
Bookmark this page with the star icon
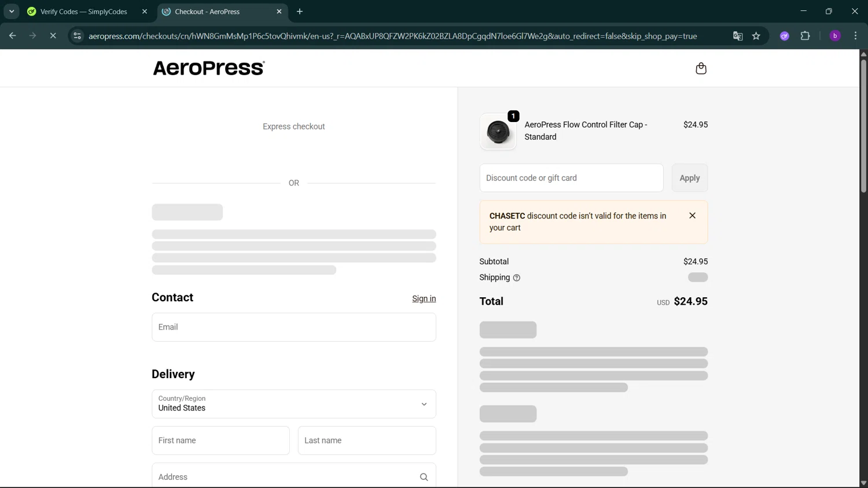pos(756,36)
